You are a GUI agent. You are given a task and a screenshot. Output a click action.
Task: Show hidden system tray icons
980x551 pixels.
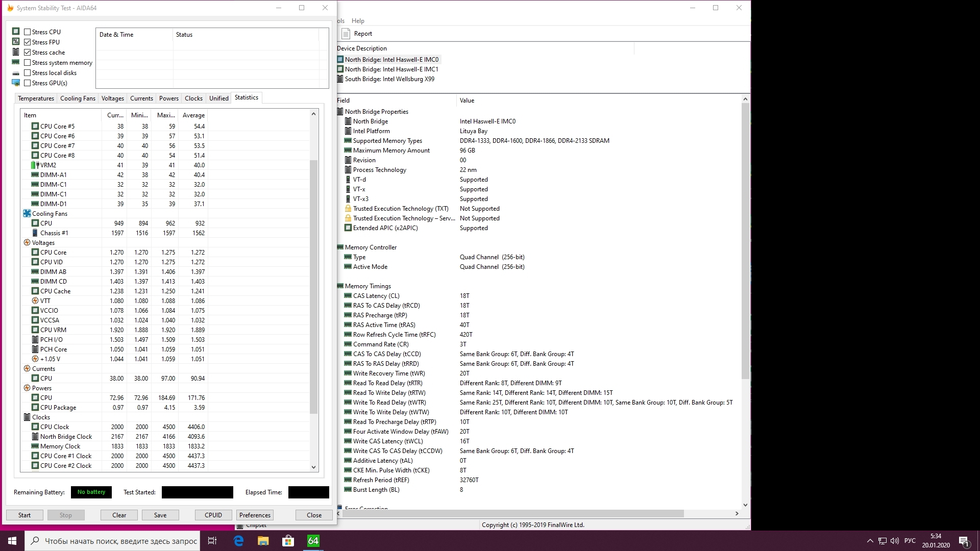[x=870, y=541]
